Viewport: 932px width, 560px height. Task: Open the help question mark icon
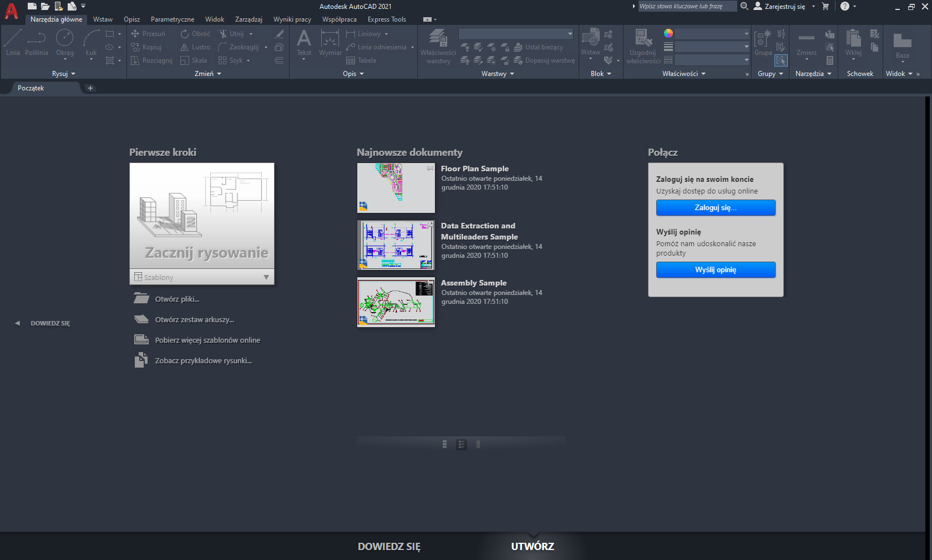[x=845, y=6]
